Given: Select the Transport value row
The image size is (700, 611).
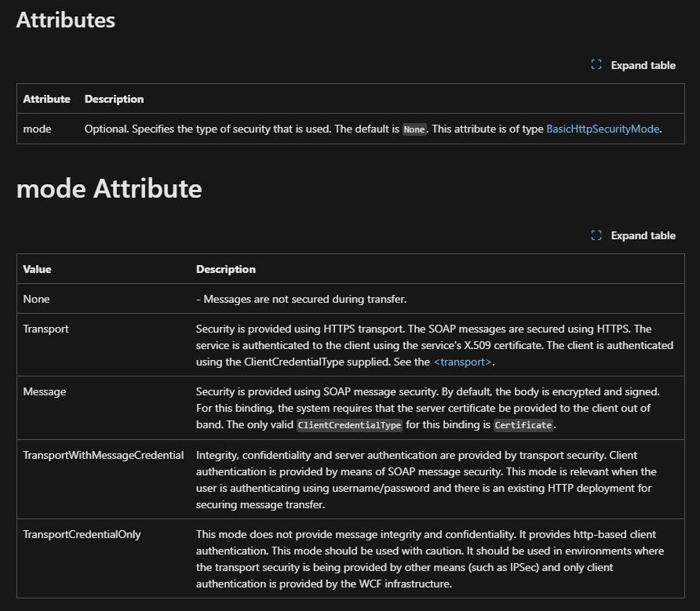Looking at the screenshot, I should [x=46, y=329].
